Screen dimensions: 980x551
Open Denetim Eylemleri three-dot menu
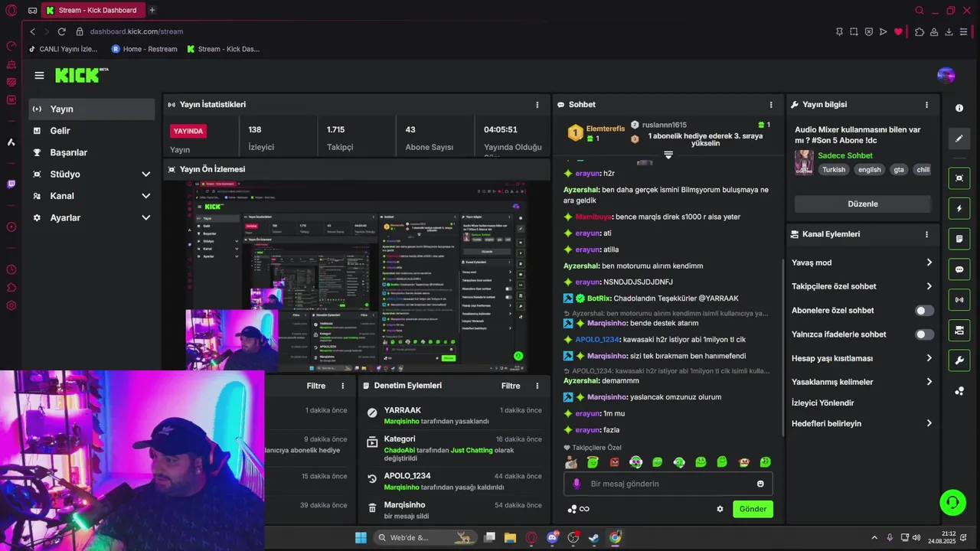[x=537, y=386]
